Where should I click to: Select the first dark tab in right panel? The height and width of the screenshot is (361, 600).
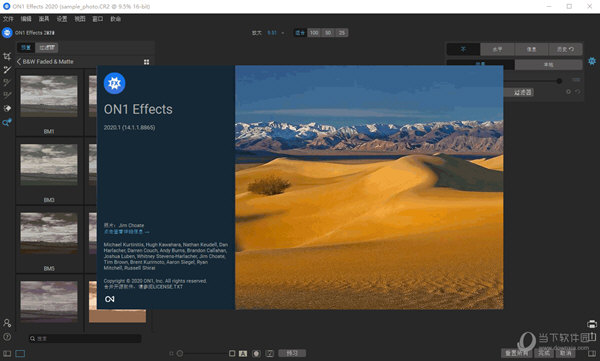point(463,49)
